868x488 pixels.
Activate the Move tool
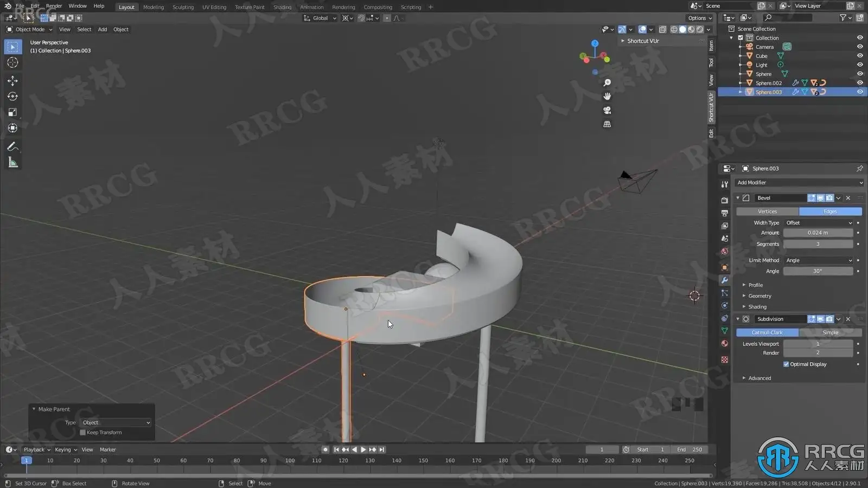(12, 81)
